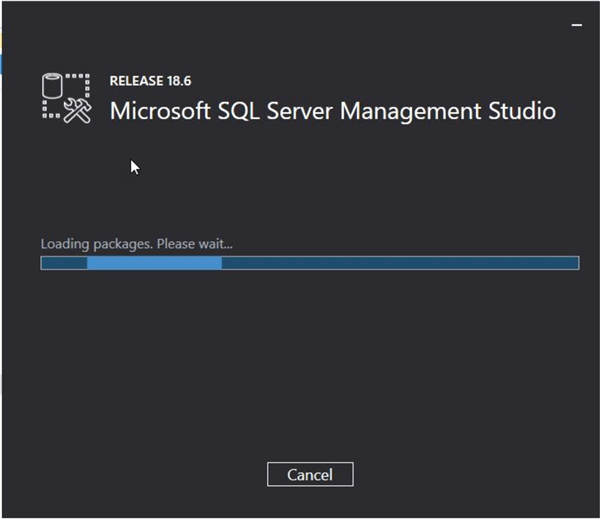The height and width of the screenshot is (519, 600).
Task: Click the dark left end of progress bar
Action: click(63, 263)
